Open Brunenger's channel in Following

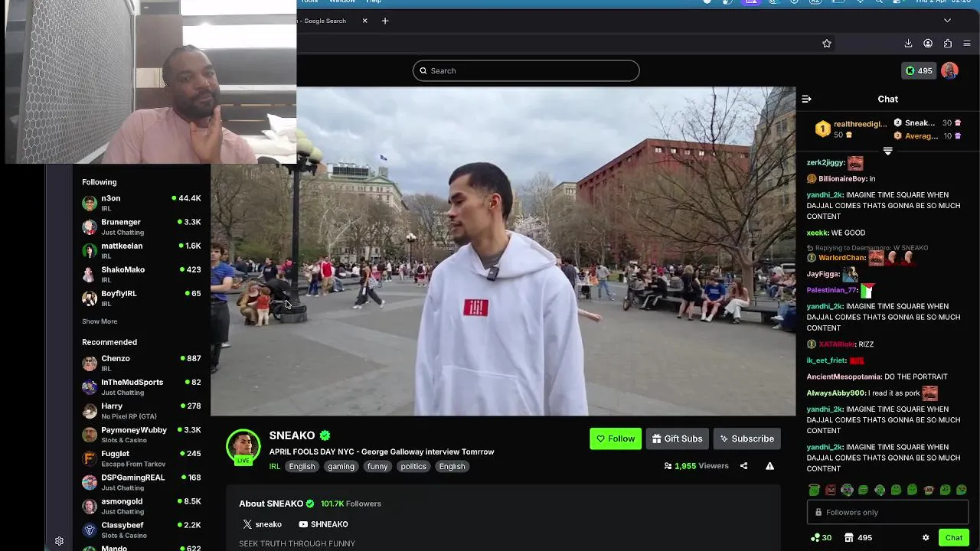pos(142,227)
